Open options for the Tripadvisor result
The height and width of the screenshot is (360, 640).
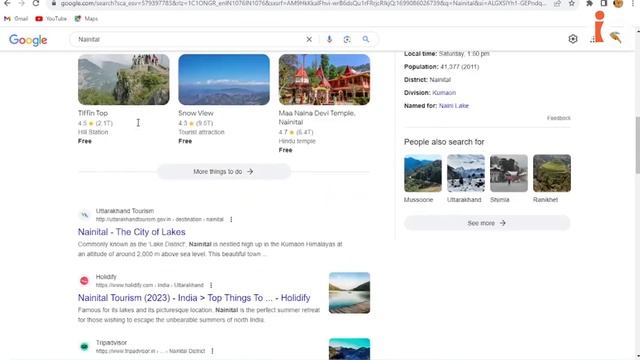pyautogui.click(x=212, y=351)
